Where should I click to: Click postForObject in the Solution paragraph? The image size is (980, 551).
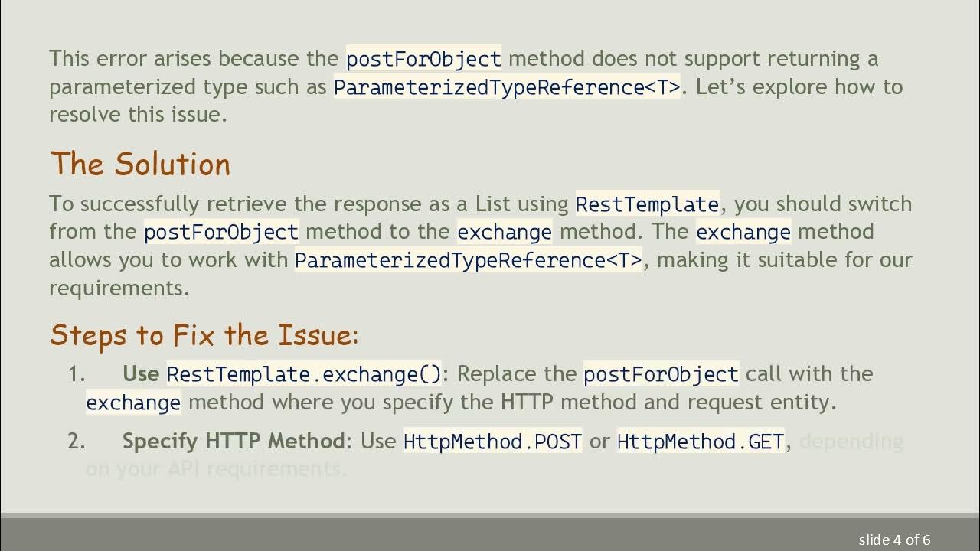pos(221,232)
